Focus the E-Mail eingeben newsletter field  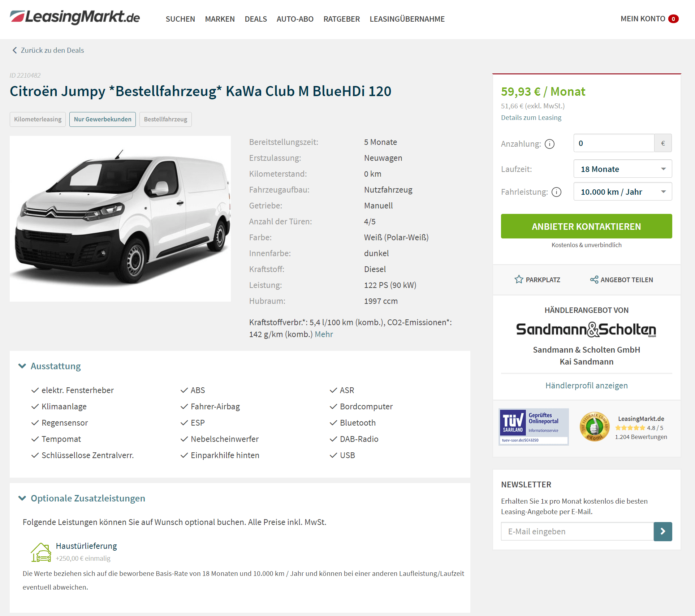[577, 531]
